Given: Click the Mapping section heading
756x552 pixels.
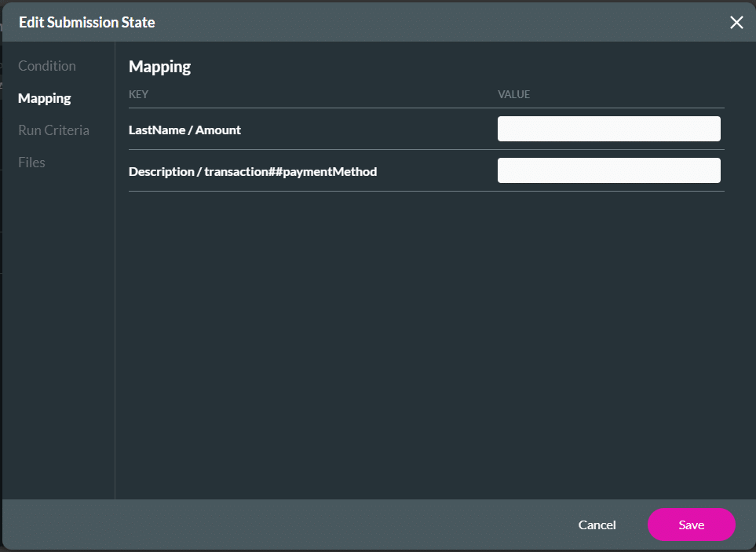Looking at the screenshot, I should coord(159,67).
